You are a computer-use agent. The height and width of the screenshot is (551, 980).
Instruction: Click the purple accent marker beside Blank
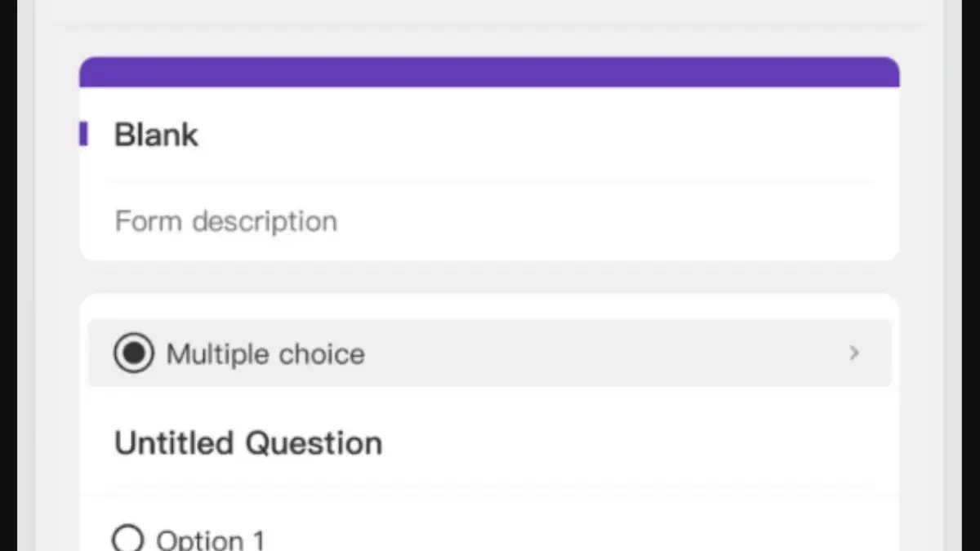pos(83,134)
